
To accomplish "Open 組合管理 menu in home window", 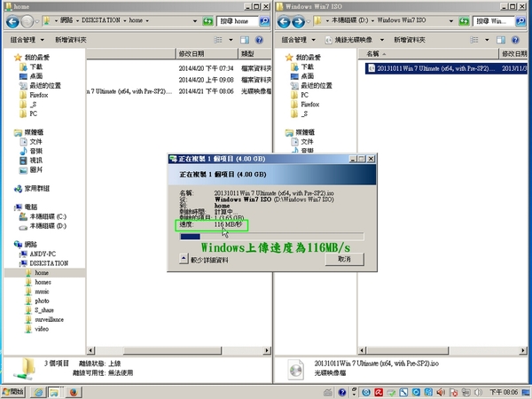I will 27,40.
